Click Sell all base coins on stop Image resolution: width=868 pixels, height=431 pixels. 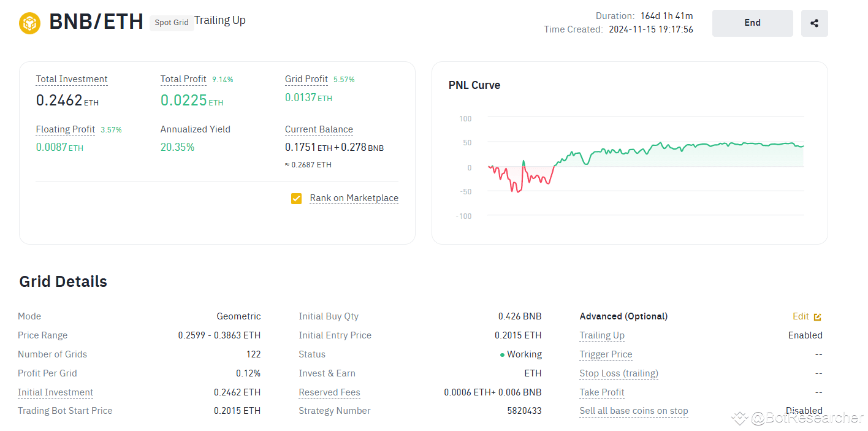[x=634, y=411]
